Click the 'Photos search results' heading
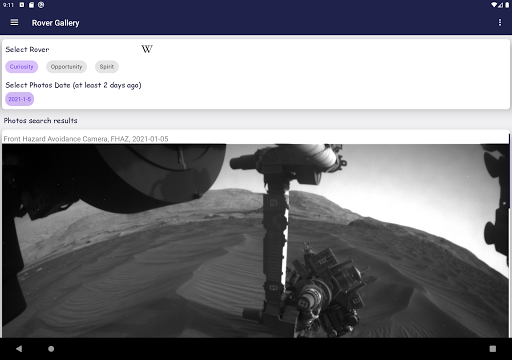The height and width of the screenshot is (360, 512). pyautogui.click(x=41, y=121)
